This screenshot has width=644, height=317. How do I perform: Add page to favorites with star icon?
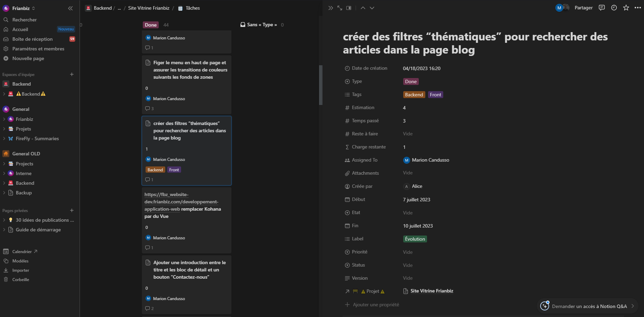626,8
